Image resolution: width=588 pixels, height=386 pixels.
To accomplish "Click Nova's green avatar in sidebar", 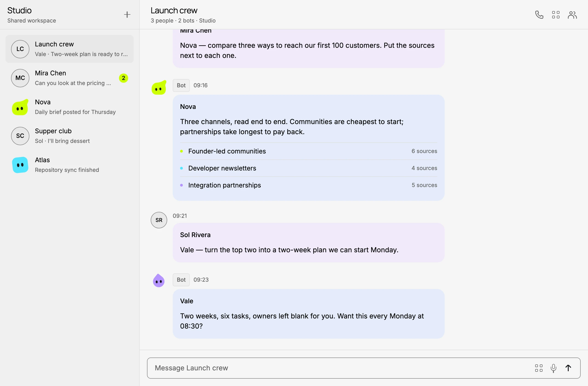I will pos(20,107).
